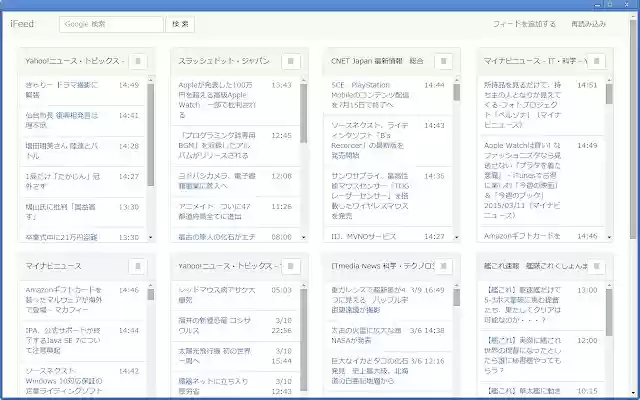Delete the スラッシュドット・ジャパン feed with its trash icon
This screenshot has height=400, width=640.
pos(291,61)
